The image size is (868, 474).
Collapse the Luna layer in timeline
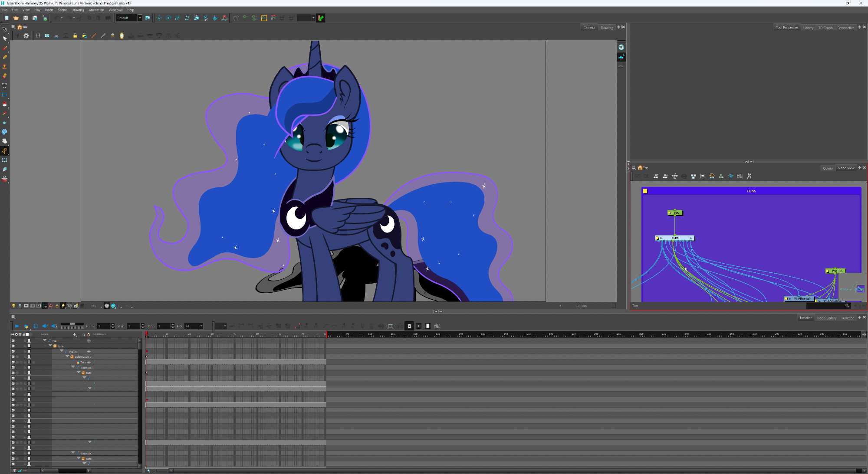click(x=50, y=346)
